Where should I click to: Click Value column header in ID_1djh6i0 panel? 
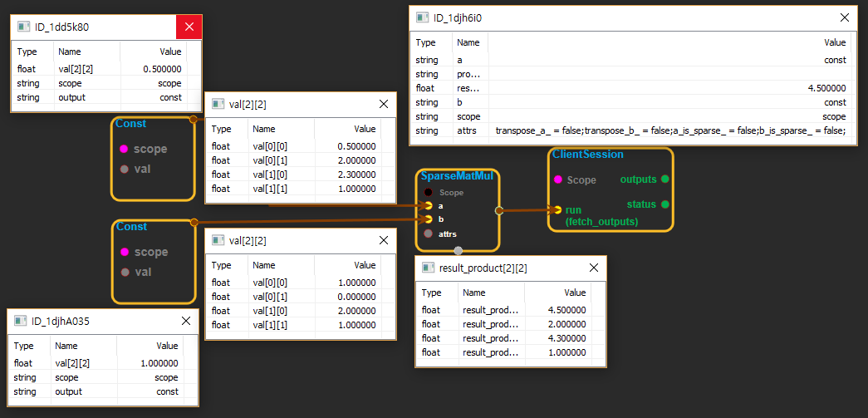(x=834, y=42)
